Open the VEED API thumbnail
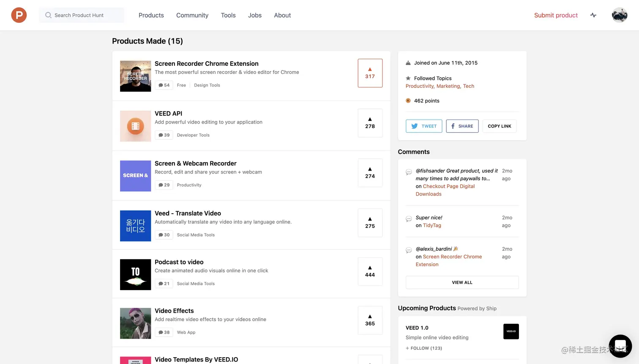Viewport: 639px width, 364px height. (136, 126)
